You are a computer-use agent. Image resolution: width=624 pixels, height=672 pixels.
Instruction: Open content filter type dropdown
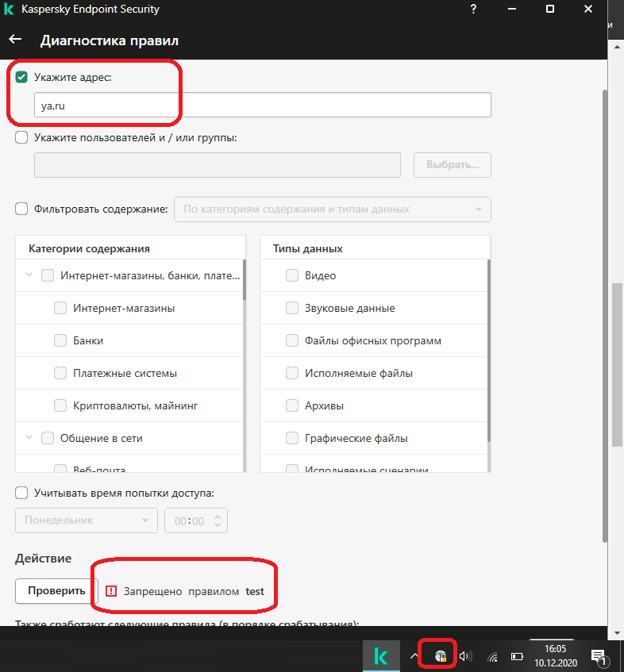pos(333,209)
